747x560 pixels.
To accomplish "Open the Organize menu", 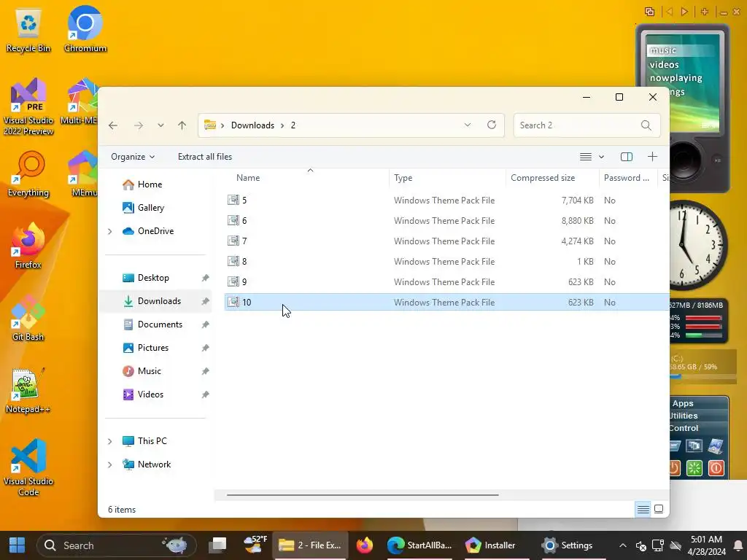I will (133, 157).
